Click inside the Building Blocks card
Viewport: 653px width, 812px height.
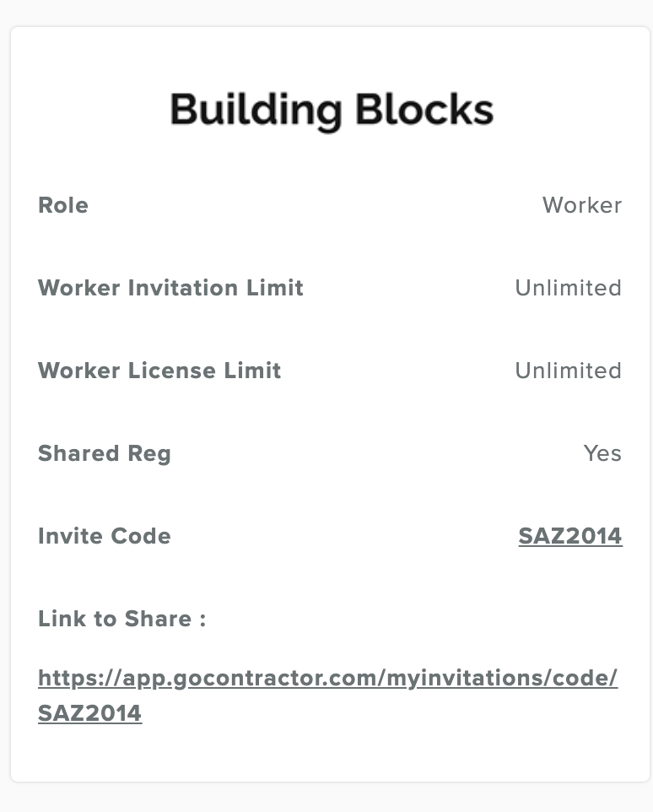coord(326,405)
